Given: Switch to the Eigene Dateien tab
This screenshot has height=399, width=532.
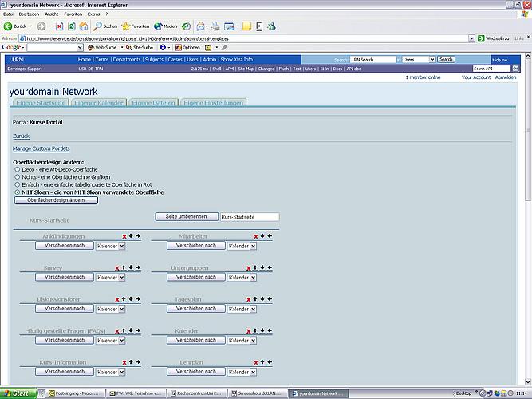Looking at the screenshot, I should [153, 103].
